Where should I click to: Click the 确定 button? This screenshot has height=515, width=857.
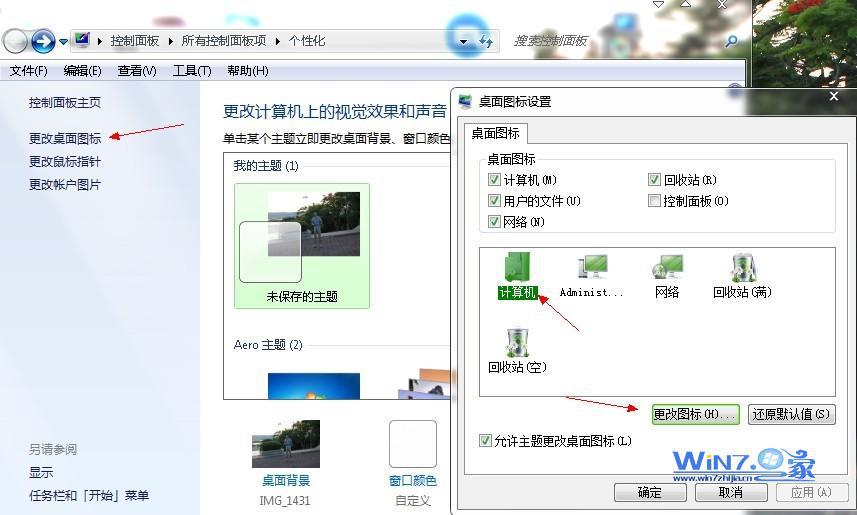click(650, 492)
